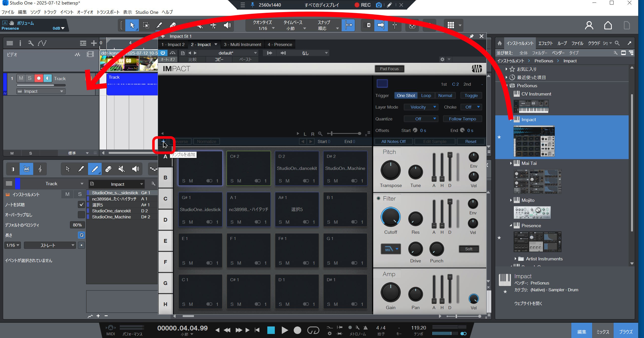Toggle record arm on Track 1
This screenshot has height=338, width=644.
point(39,78)
